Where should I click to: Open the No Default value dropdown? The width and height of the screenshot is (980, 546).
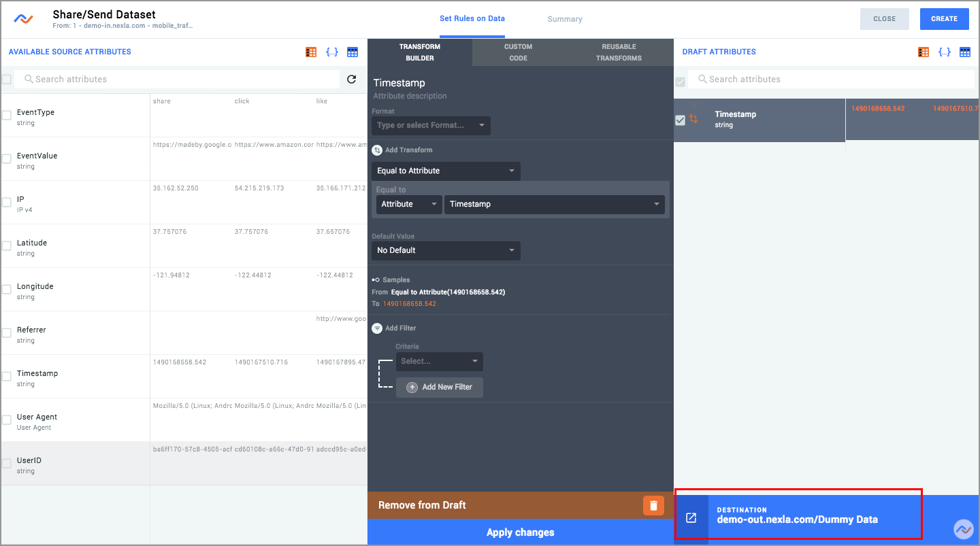[446, 250]
